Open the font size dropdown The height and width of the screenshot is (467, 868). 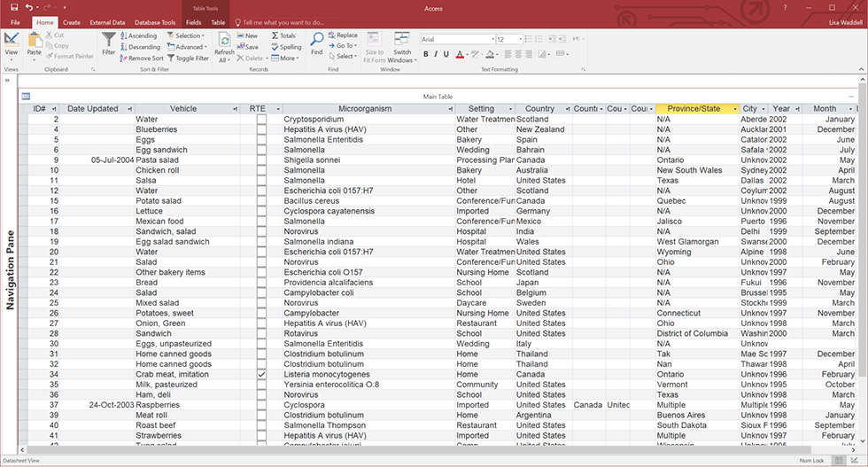(522, 40)
